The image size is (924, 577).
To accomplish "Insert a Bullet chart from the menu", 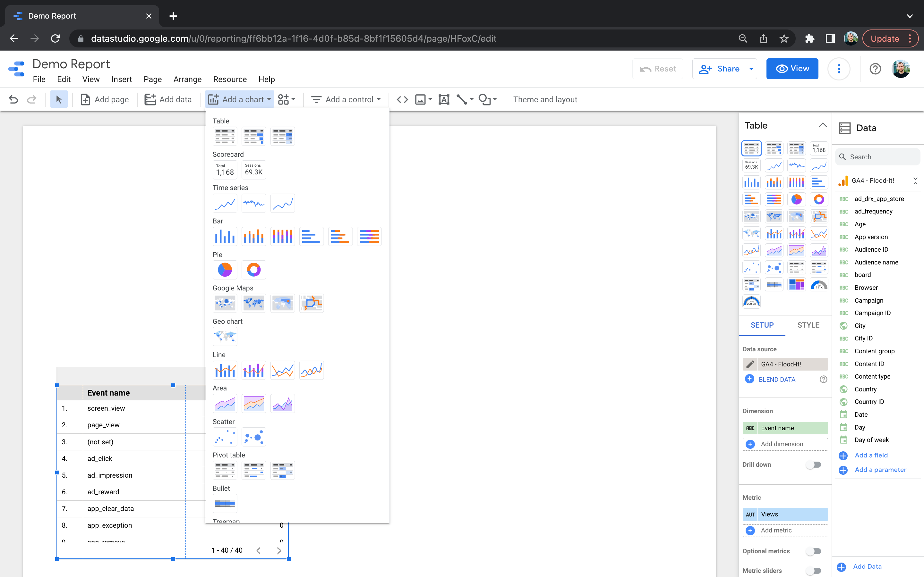I will click(225, 503).
